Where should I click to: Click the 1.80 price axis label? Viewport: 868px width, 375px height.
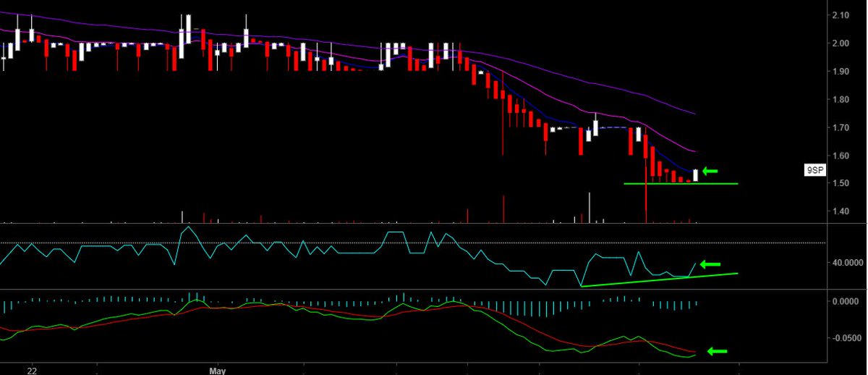(841, 100)
